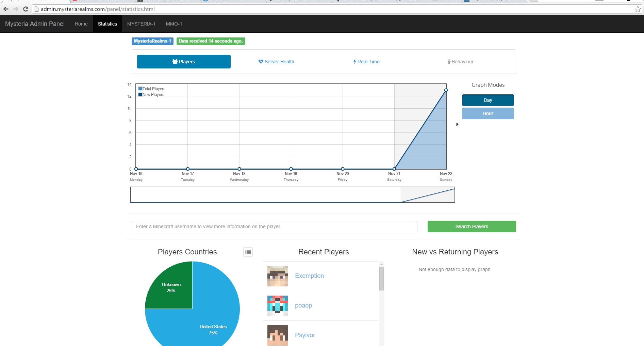View Behaviour stats person icon

pyautogui.click(x=448, y=62)
